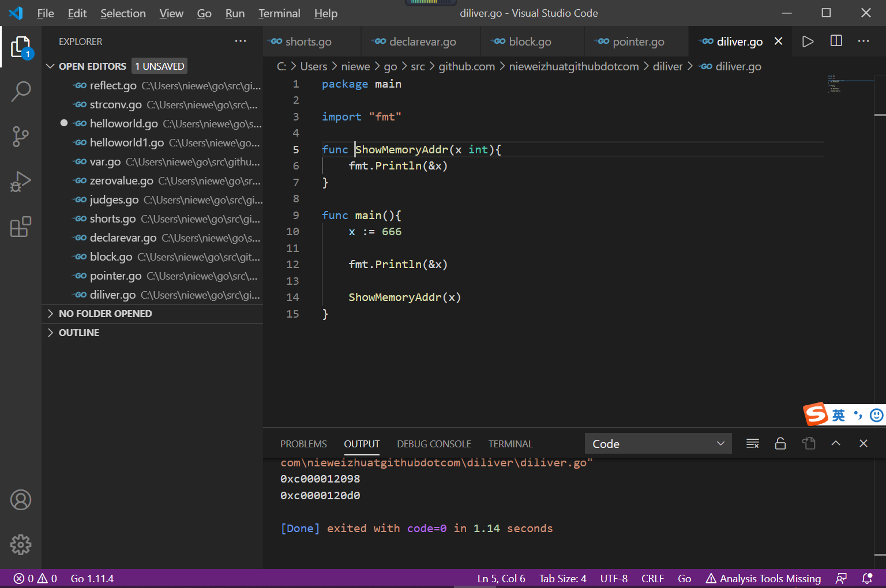Click the Sogou input method S icon
Image resolution: width=886 pixels, height=588 pixels.
tap(816, 414)
